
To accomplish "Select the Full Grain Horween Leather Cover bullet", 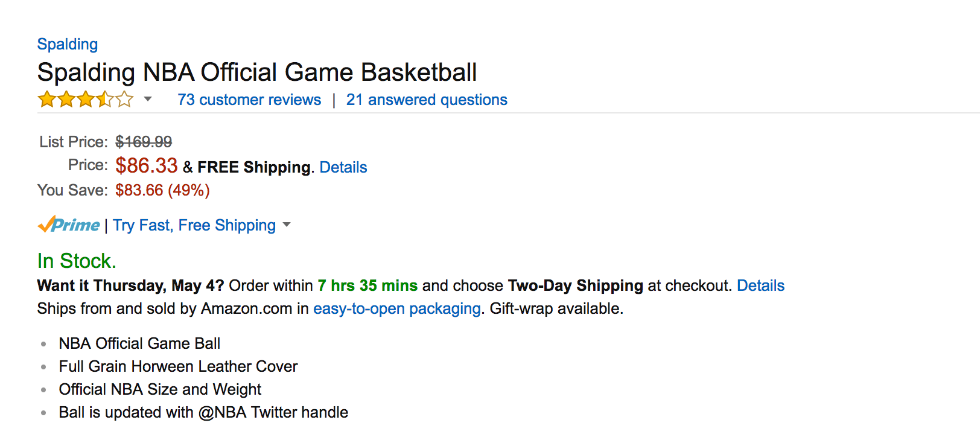I will pyautogui.click(x=178, y=366).
